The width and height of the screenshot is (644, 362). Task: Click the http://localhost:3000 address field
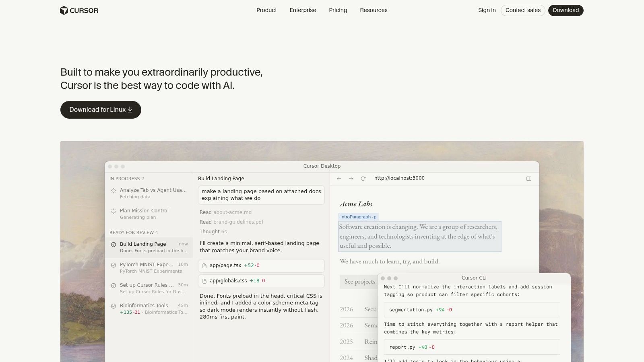pyautogui.click(x=399, y=178)
